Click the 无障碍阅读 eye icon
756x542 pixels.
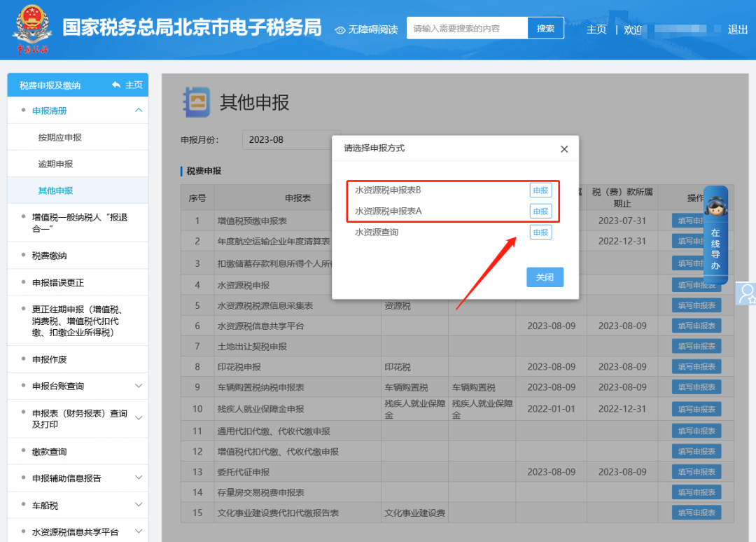click(x=340, y=30)
